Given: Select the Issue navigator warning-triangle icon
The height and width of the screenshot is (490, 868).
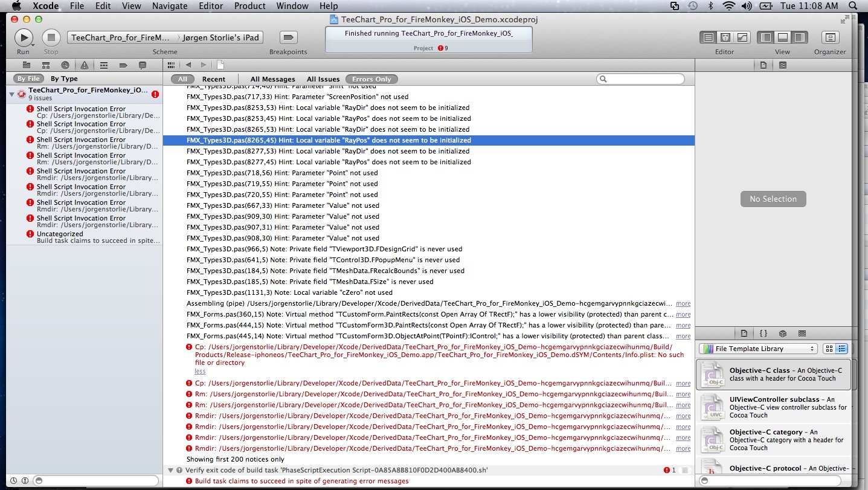Looking at the screenshot, I should (x=85, y=65).
